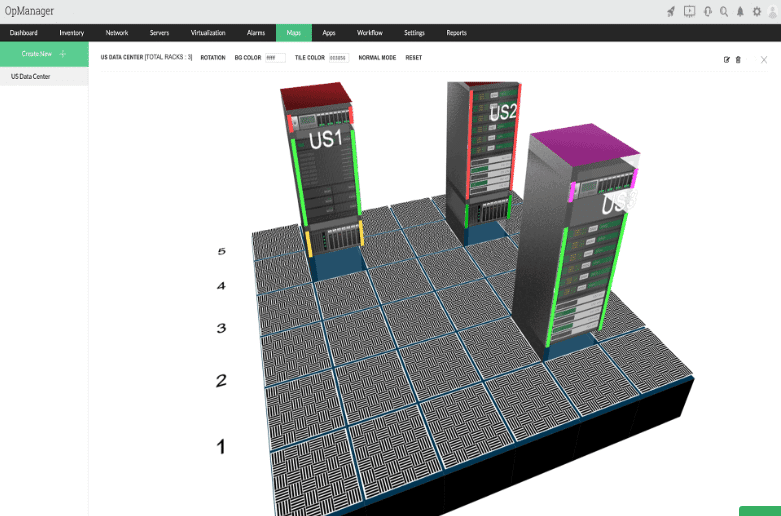
Task: Switch to the Network tab
Action: [x=117, y=33]
